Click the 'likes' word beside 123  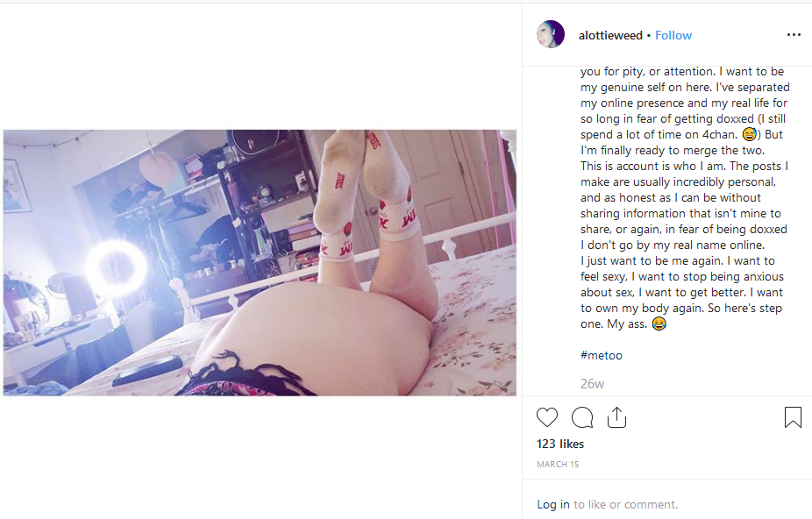click(x=573, y=444)
